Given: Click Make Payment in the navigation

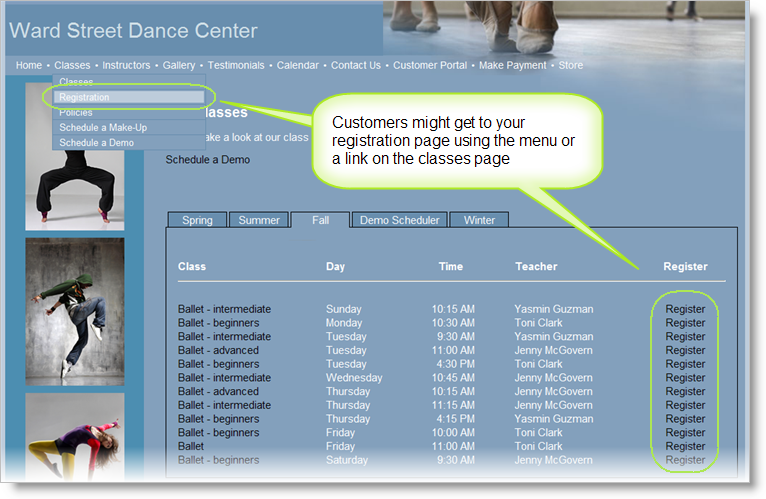Looking at the screenshot, I should pos(513,65).
